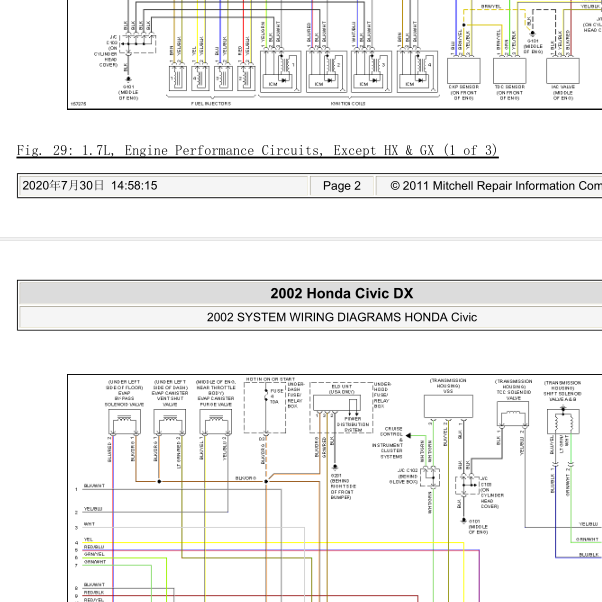The height and width of the screenshot is (602, 602).
Task: Select the timestamp 2020年7月30日 14:58:15
Action: pyautogui.click(x=90, y=186)
